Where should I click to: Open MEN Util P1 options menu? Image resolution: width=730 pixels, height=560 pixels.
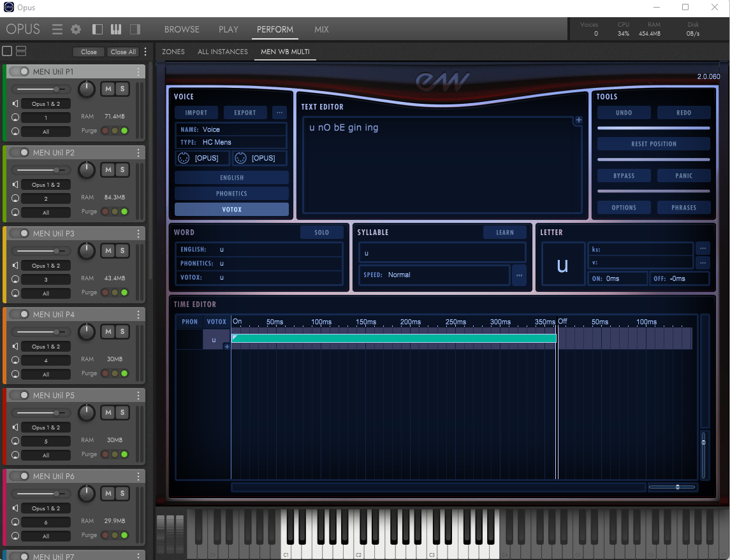138,71
